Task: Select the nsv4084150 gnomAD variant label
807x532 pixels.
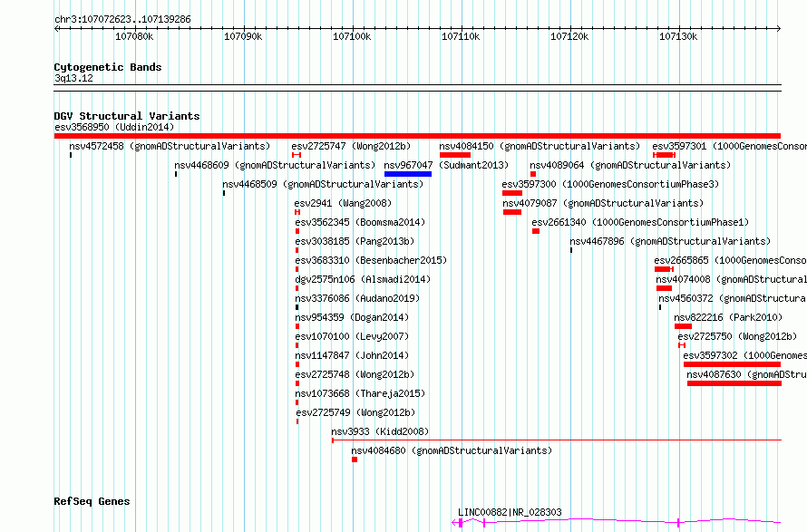Action: click(540, 146)
